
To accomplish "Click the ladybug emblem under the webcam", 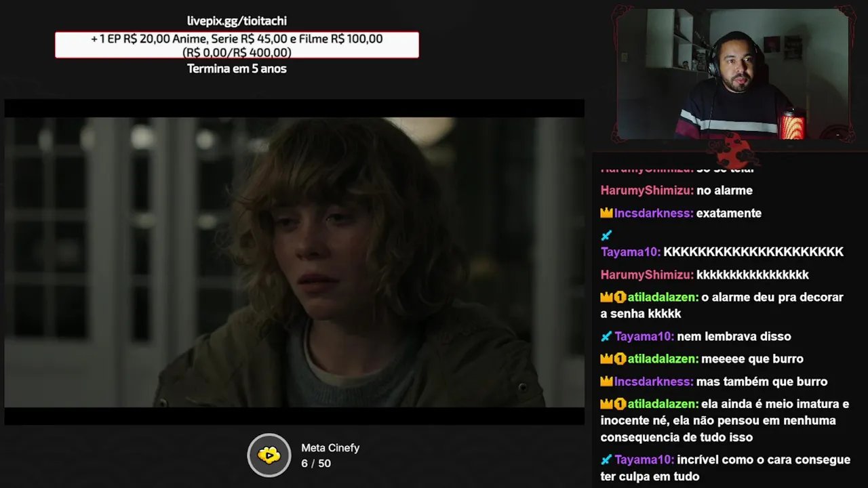I will coord(734,152).
